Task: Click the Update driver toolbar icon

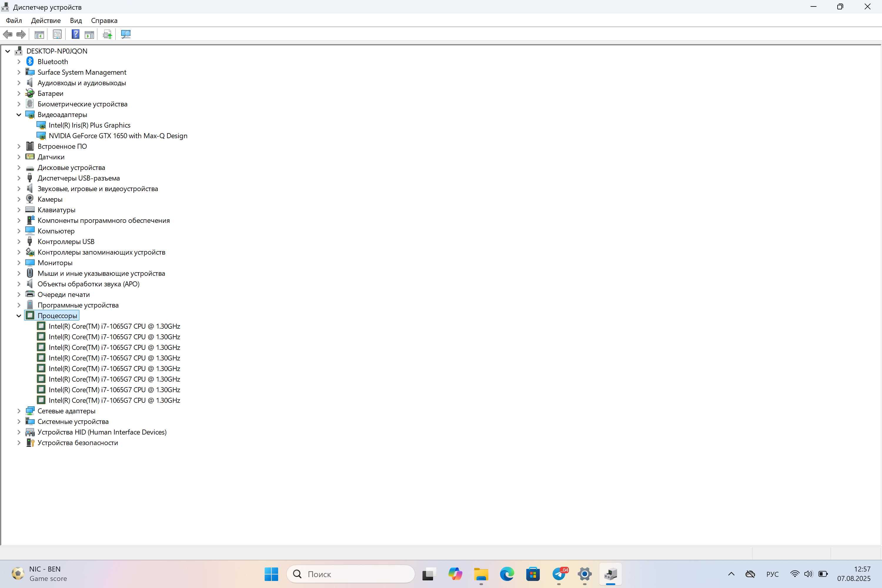Action: (107, 34)
